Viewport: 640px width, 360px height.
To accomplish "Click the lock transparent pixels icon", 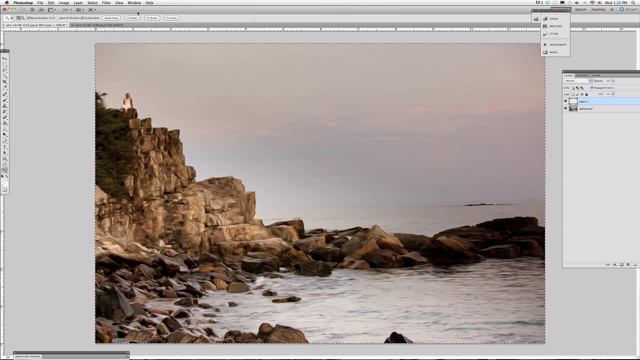I will click(x=573, y=94).
